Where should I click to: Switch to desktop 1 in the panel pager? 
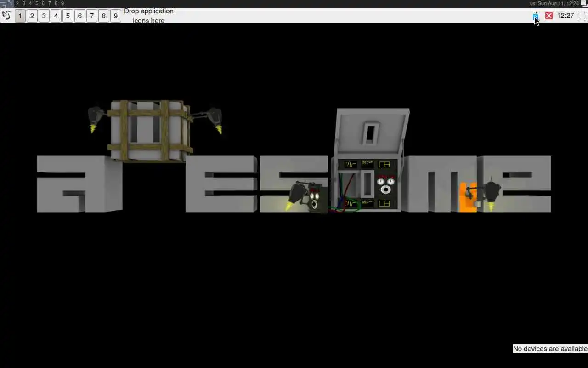pyautogui.click(x=20, y=16)
